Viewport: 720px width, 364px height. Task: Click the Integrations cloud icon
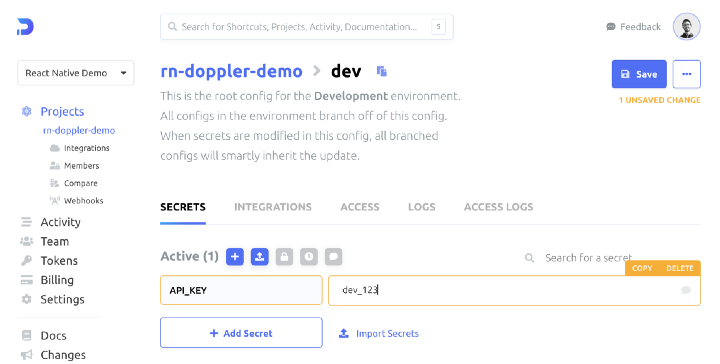pyautogui.click(x=55, y=148)
